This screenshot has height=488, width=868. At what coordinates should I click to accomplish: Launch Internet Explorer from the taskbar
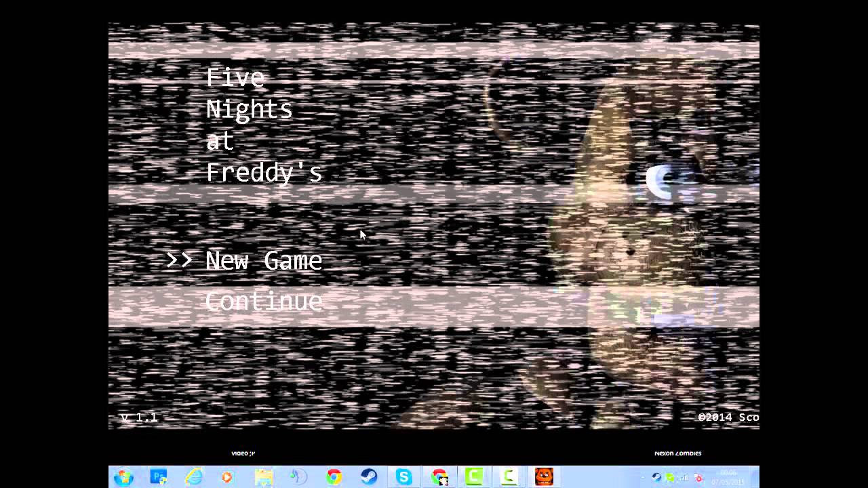click(x=193, y=477)
